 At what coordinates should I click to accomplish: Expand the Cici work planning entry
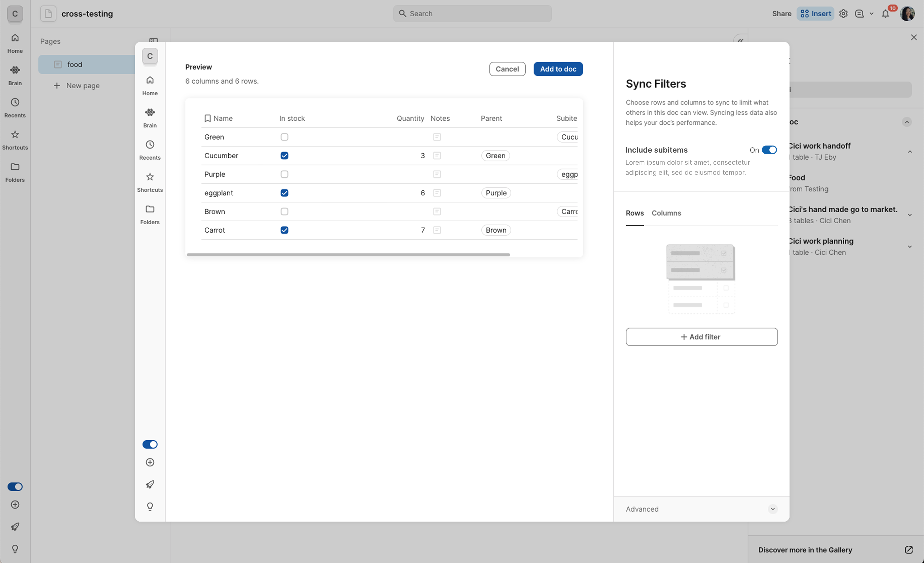[x=910, y=247]
